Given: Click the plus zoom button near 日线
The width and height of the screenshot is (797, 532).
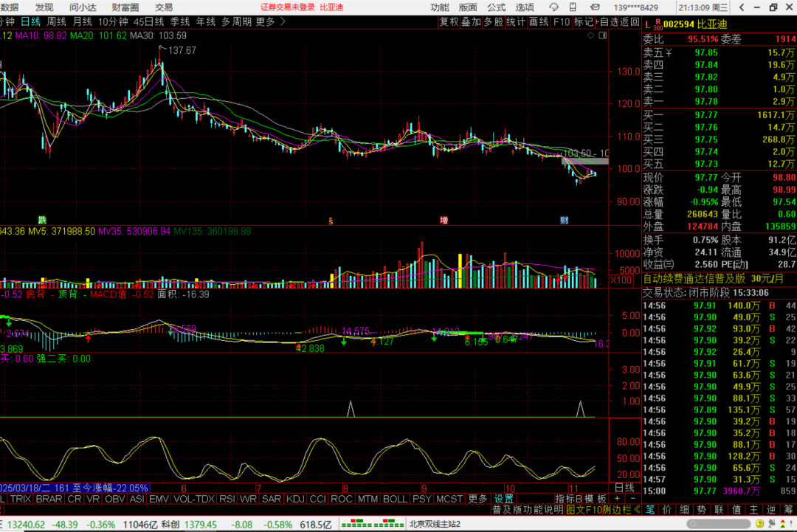Looking at the screenshot, I should pos(617,499).
